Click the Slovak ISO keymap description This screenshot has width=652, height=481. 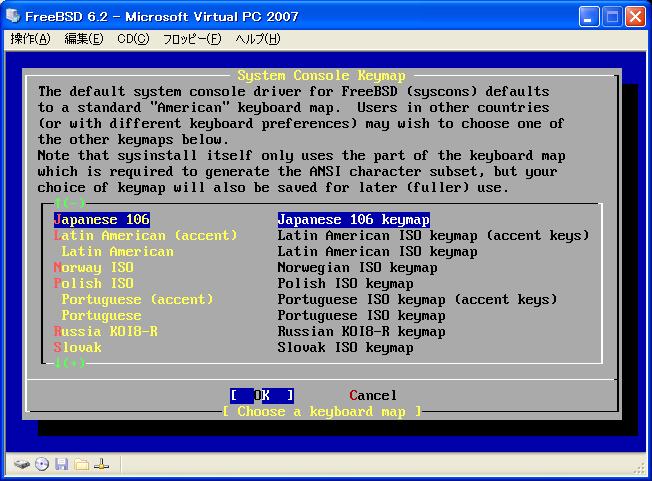pos(345,347)
